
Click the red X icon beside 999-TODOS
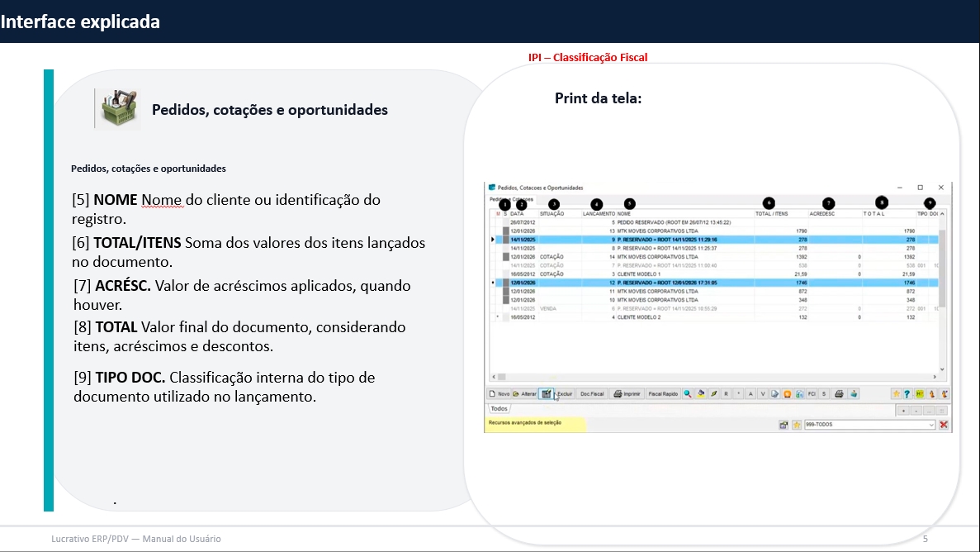(x=944, y=425)
